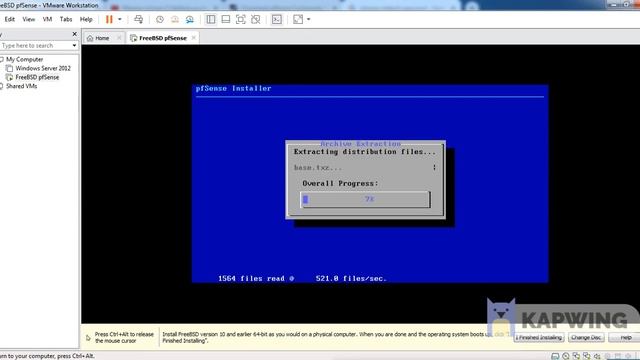Image resolution: width=640 pixels, height=360 pixels.
Task: Click the '1564 files read' status text
Action: tap(251, 278)
